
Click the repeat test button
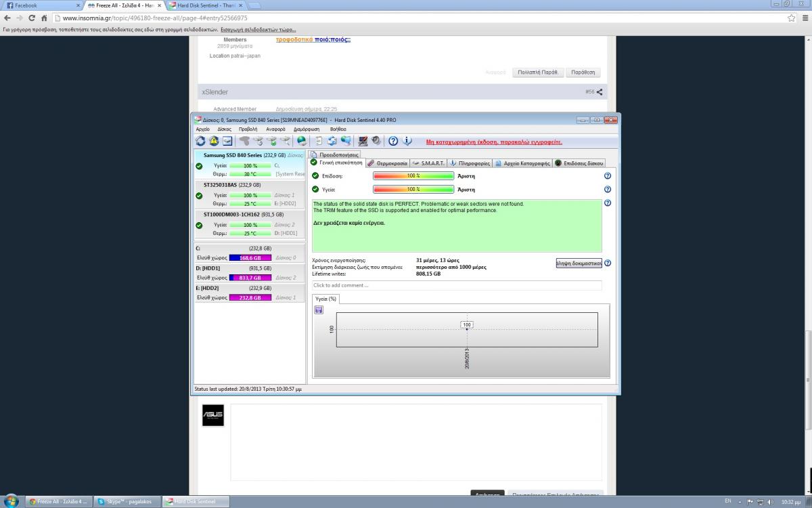pos(579,263)
